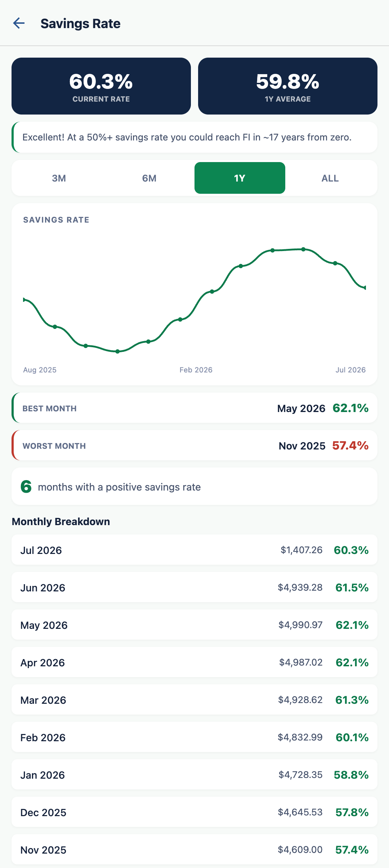This screenshot has height=868, width=389.
Task: Open the Apr 2026 breakdown row
Action: [194, 662]
